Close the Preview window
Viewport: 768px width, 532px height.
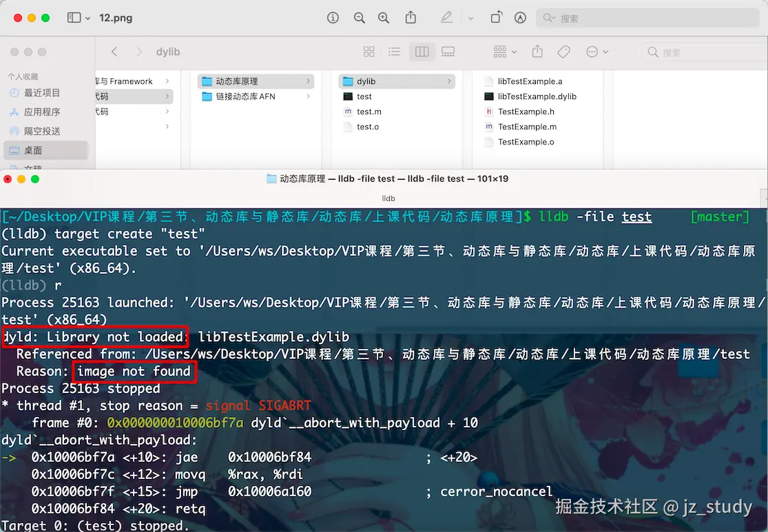(18, 18)
